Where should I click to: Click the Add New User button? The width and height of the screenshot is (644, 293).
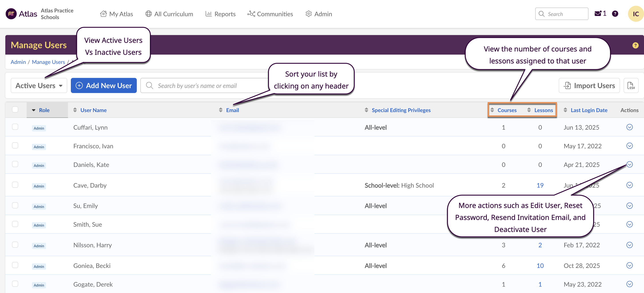click(103, 86)
